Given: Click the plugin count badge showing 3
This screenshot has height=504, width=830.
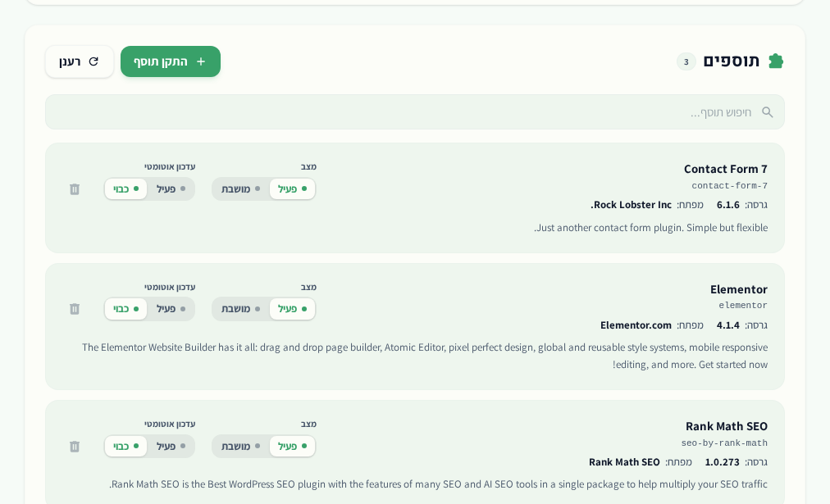Looking at the screenshot, I should [x=686, y=62].
